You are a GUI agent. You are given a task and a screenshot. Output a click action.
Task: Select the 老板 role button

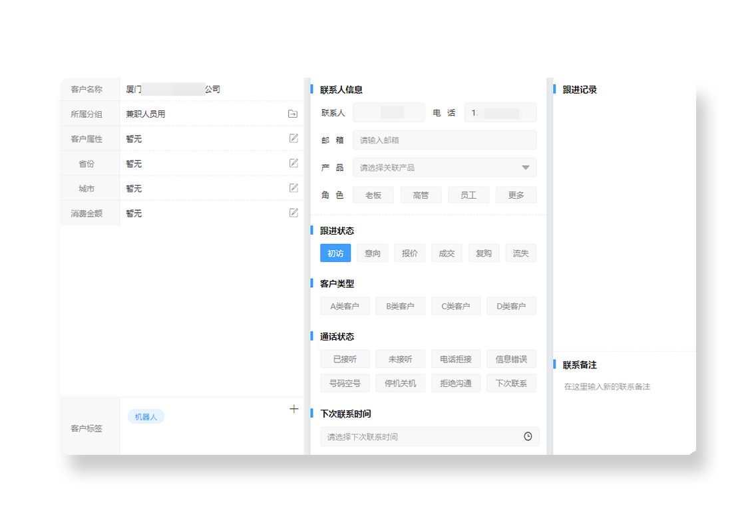[x=373, y=195]
